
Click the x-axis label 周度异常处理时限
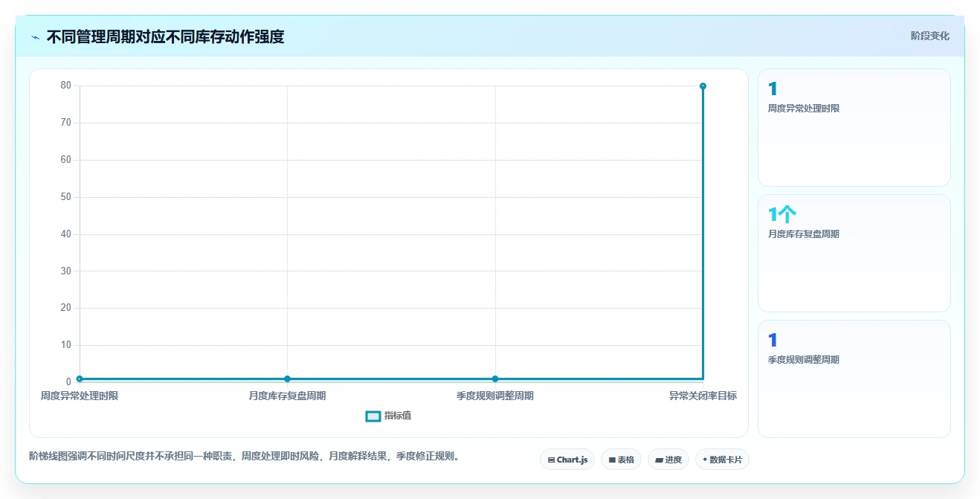80,396
